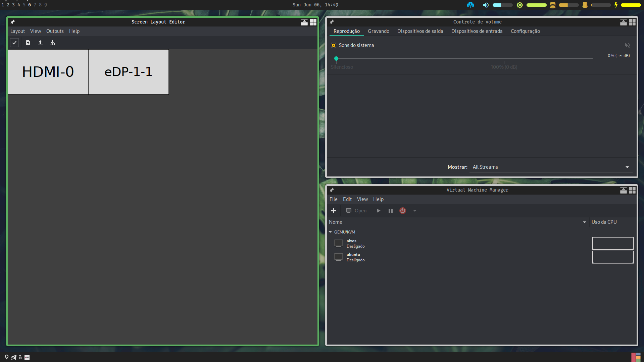Click the Open button in VM toolbar
This screenshot has height=362, width=644.
(x=356, y=211)
